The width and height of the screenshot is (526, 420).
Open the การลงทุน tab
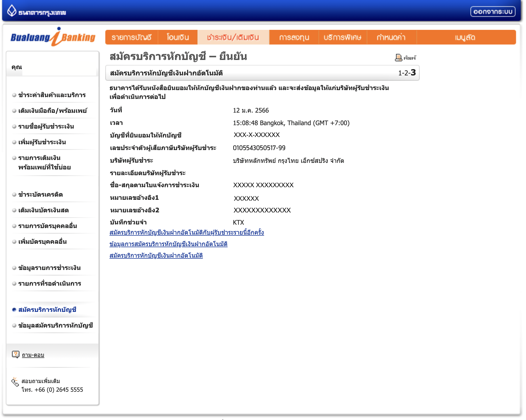coord(294,37)
